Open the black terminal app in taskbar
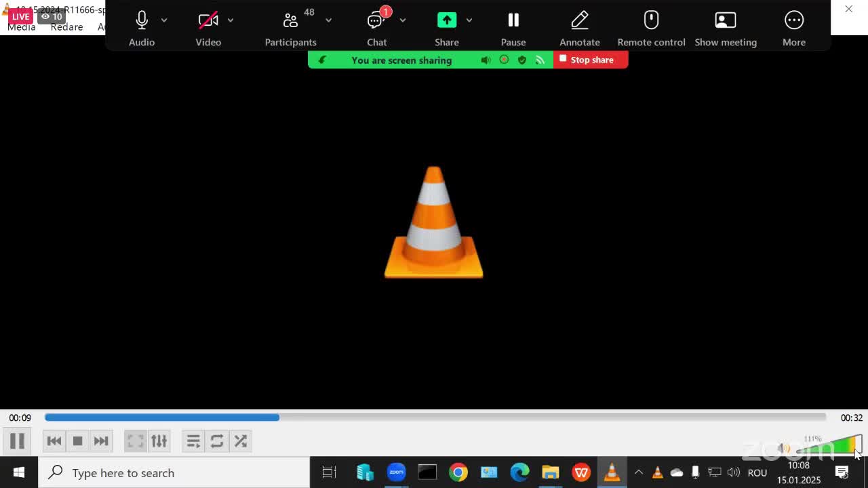The width and height of the screenshot is (868, 488). click(x=427, y=472)
